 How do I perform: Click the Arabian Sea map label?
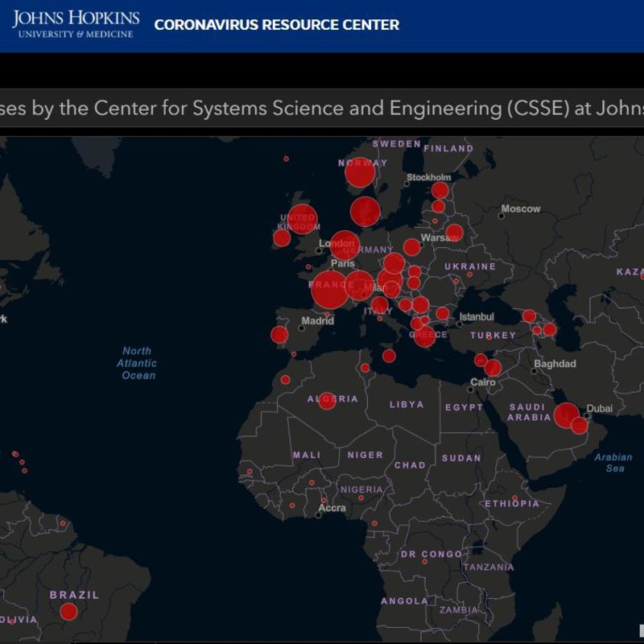(x=613, y=463)
